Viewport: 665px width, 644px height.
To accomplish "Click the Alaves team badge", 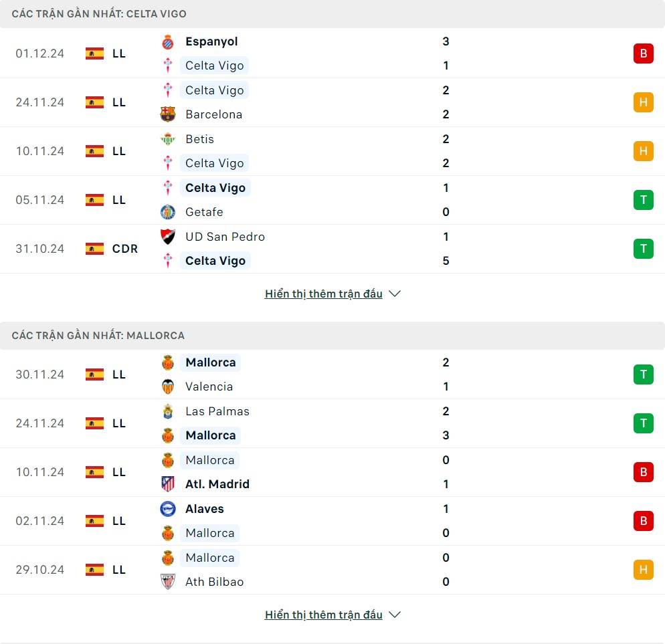I will click(168, 509).
